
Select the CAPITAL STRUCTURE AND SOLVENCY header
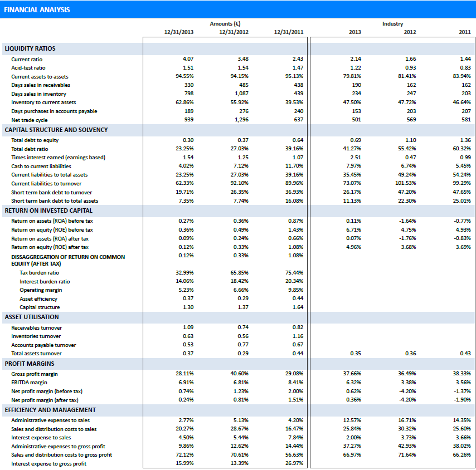tap(56, 130)
